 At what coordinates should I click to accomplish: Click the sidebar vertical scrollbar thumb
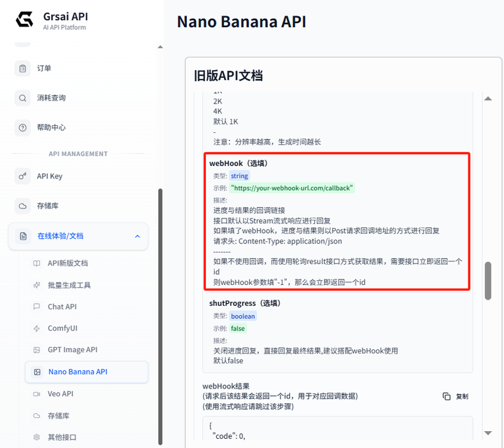pyautogui.click(x=160, y=316)
